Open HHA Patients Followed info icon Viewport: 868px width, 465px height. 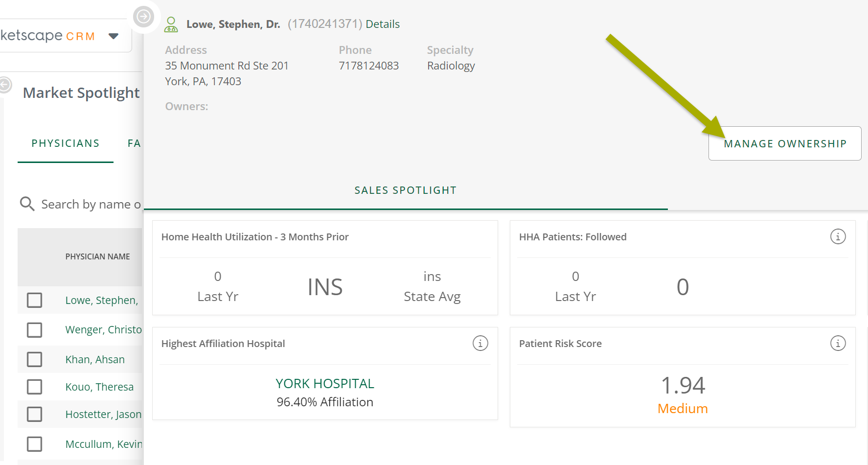tap(838, 236)
